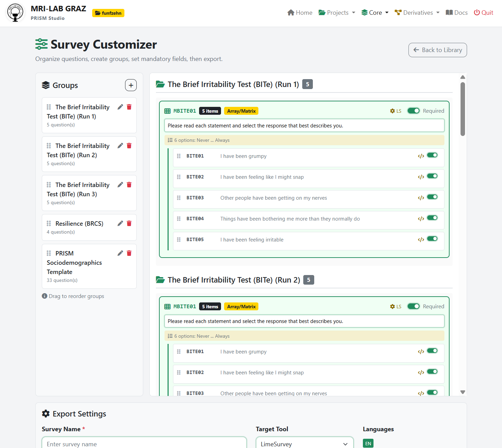Toggle Required switch for Run 1 MBITE01
The width and height of the screenshot is (502, 448).
click(414, 111)
